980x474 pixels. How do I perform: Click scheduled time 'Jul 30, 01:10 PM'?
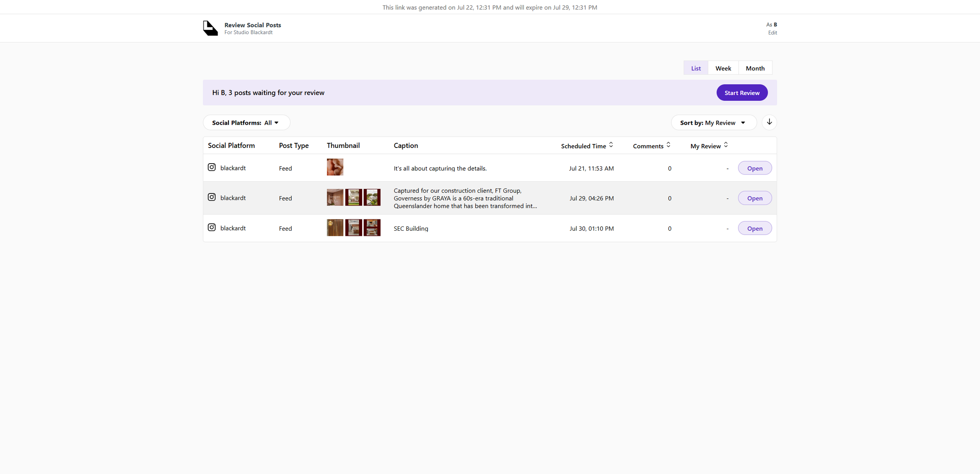592,228
